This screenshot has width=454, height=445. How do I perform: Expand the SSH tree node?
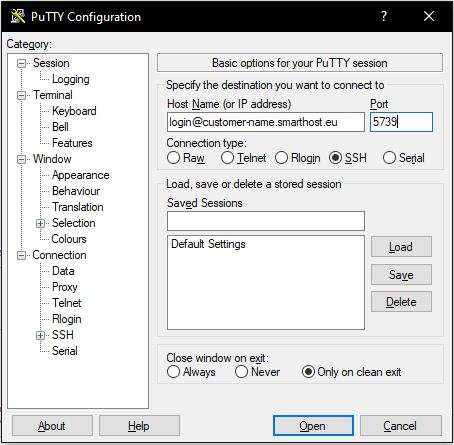pos(40,335)
